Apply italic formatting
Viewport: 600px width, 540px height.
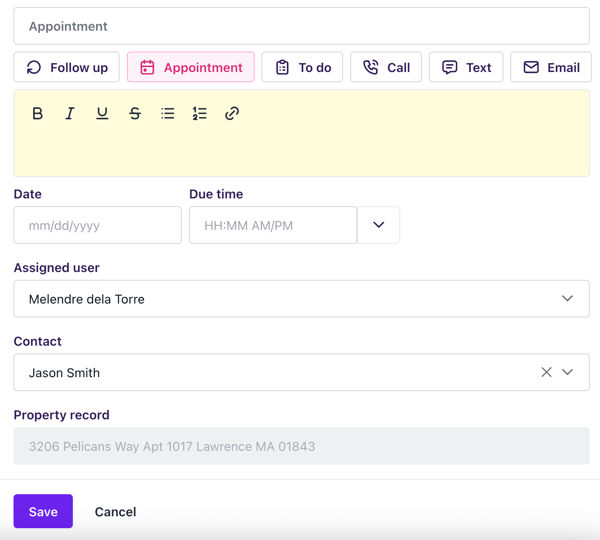tap(70, 113)
